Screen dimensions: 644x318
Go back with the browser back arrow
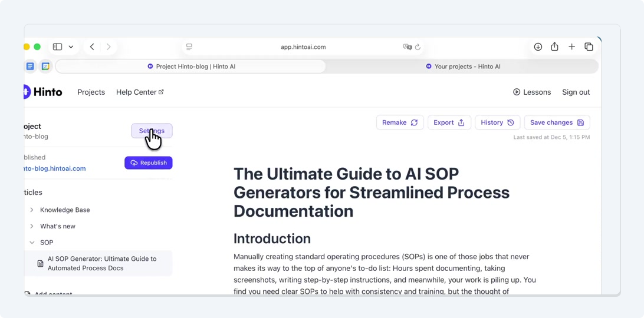pos(92,47)
